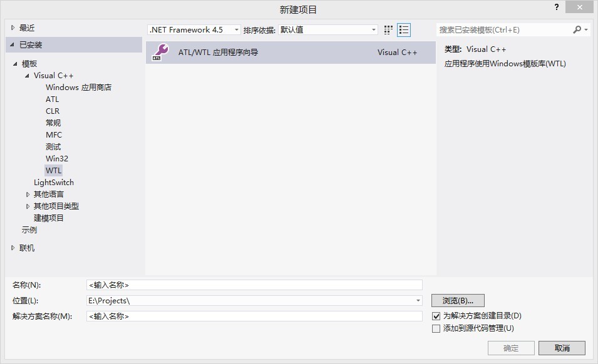Open the .NET Framework 4.5 dropdown
The image size is (598, 364).
193,29
